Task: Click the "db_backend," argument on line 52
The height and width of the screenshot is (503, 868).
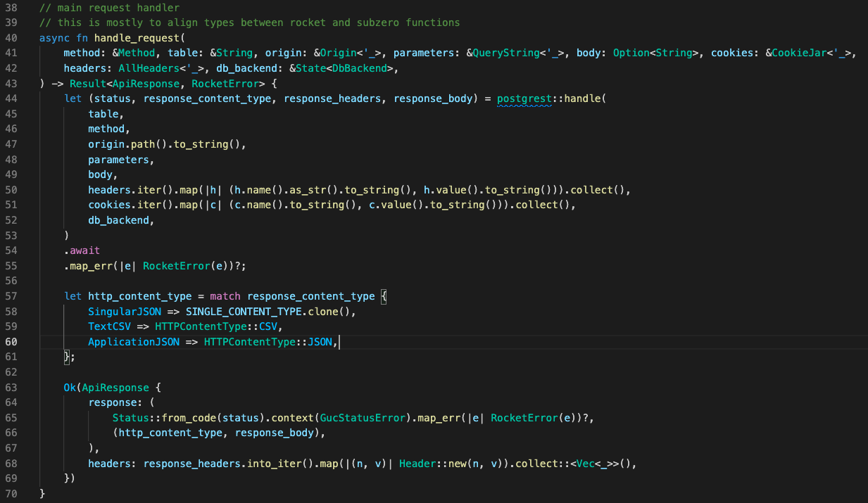Action: click(x=121, y=220)
